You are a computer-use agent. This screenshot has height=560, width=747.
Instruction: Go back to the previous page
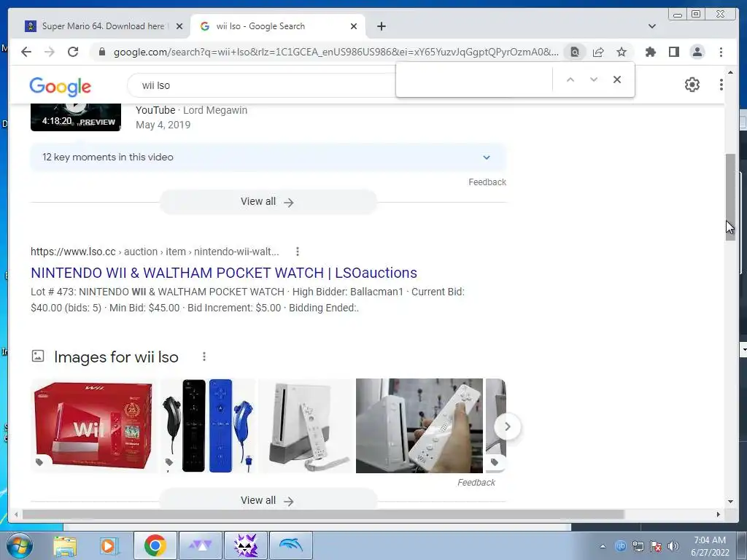26,52
